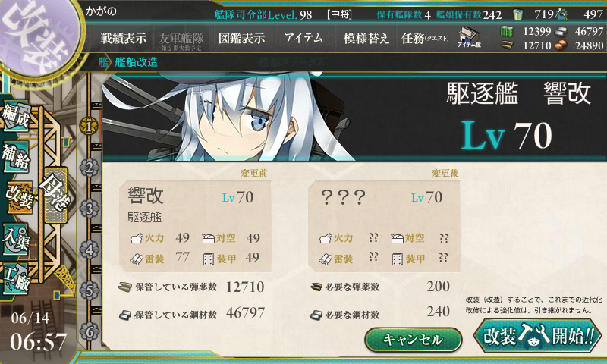Select fleet slot number 5
Image resolution: width=607 pixels, height=364 pixels.
coord(90,291)
